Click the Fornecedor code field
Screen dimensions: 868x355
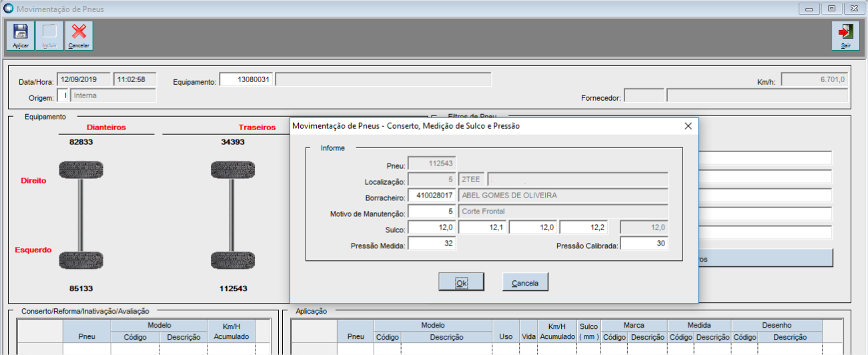click(644, 95)
